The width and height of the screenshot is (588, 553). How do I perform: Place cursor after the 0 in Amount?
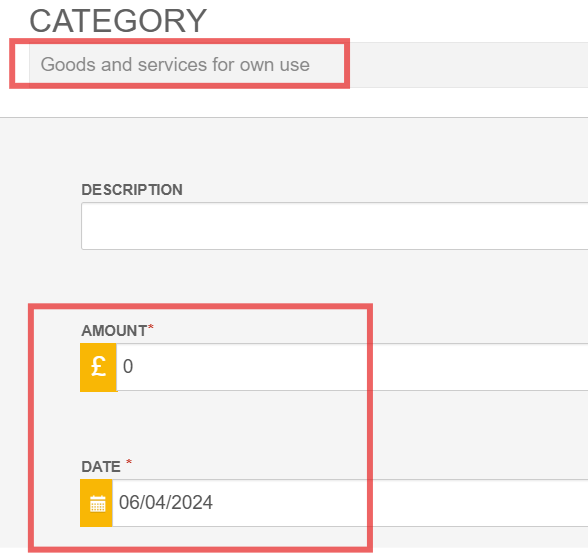(x=134, y=367)
